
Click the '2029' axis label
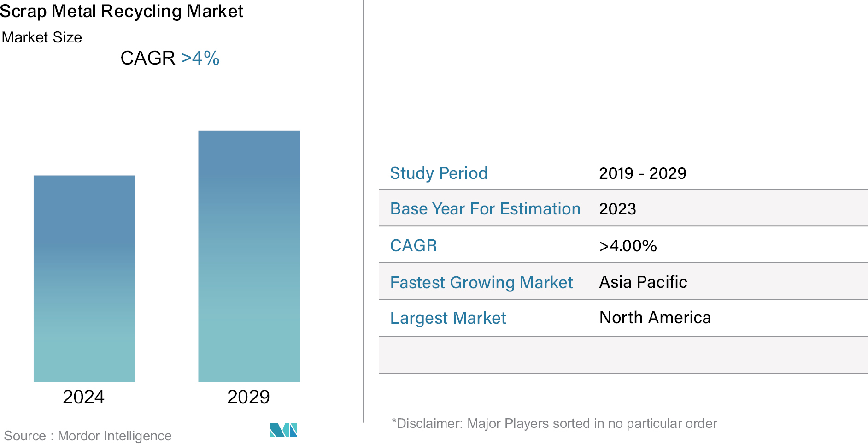click(x=248, y=397)
